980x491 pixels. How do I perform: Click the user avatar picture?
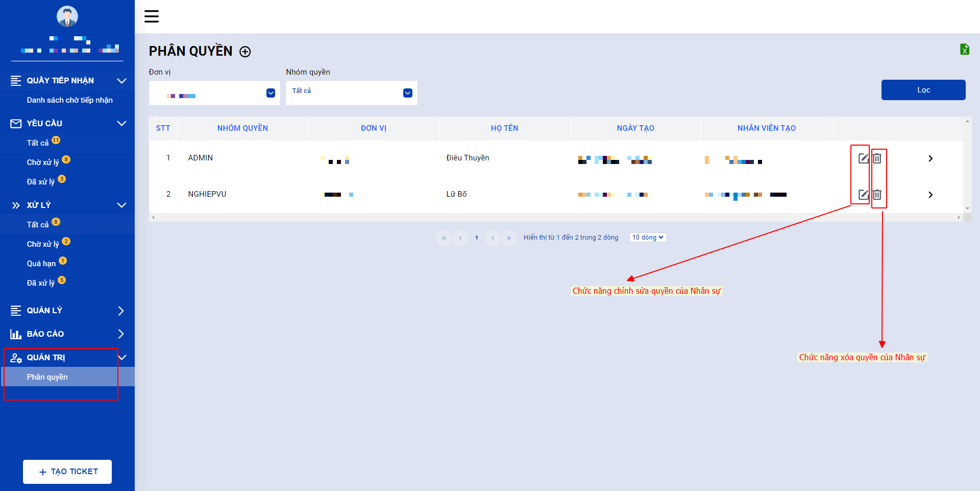pyautogui.click(x=67, y=16)
